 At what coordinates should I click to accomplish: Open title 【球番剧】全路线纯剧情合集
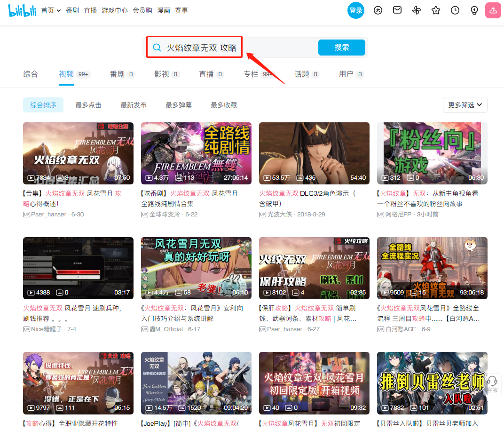pos(190,199)
